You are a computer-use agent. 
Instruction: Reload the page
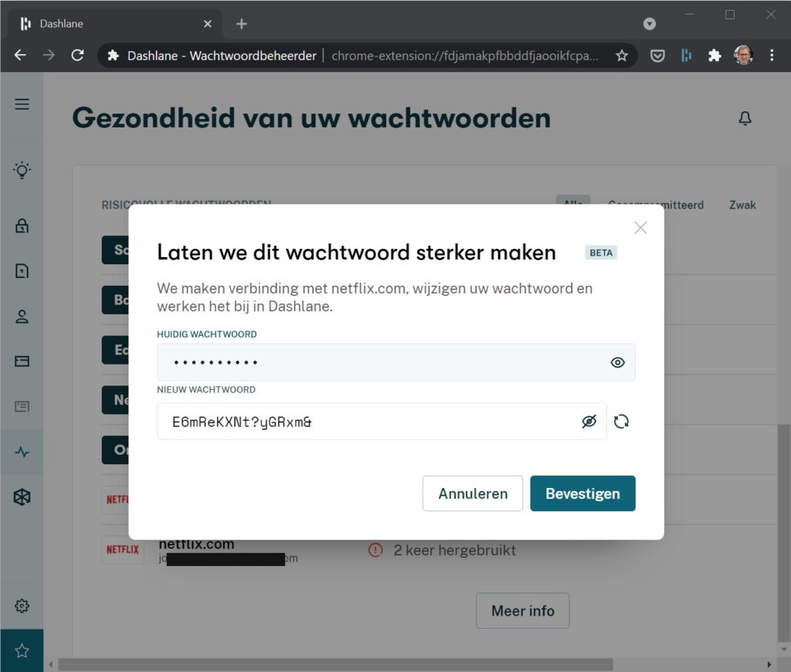[x=77, y=55]
